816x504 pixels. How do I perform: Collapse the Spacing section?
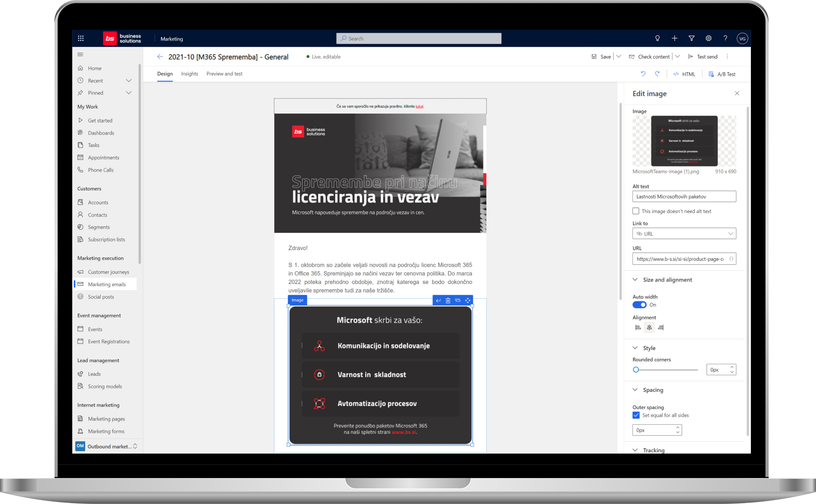pos(635,389)
